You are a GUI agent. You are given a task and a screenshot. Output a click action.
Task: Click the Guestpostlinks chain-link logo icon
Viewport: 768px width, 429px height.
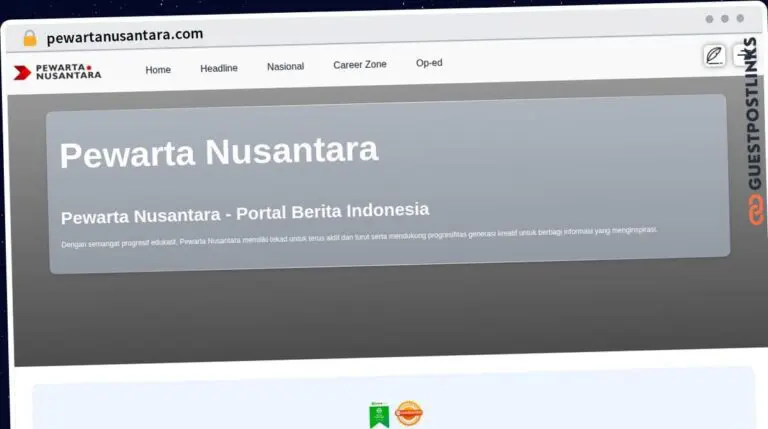click(x=755, y=209)
